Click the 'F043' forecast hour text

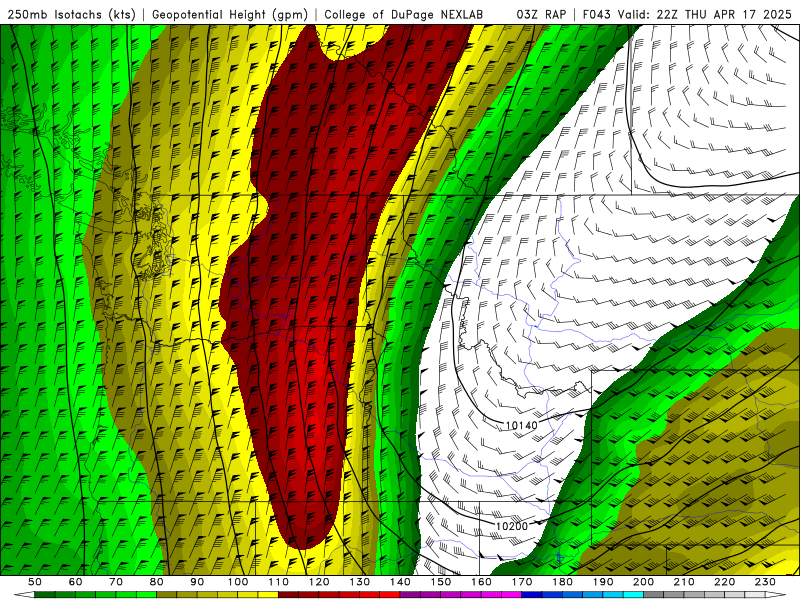(596, 14)
